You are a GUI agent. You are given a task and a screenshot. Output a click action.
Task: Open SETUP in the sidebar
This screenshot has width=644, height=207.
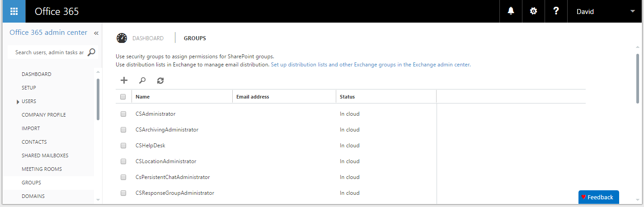29,88
